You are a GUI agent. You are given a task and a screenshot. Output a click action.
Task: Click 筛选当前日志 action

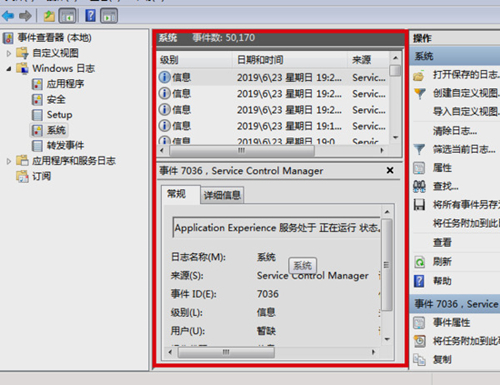click(x=464, y=149)
